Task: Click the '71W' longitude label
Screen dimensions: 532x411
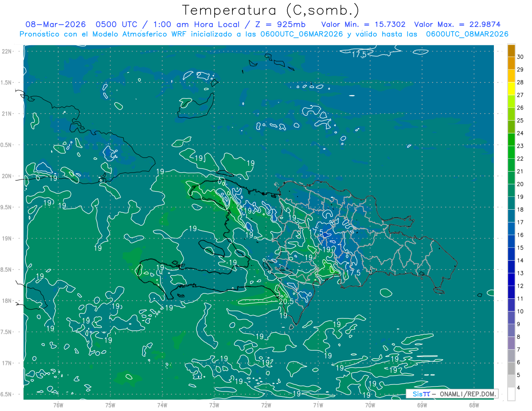Action: (x=318, y=405)
